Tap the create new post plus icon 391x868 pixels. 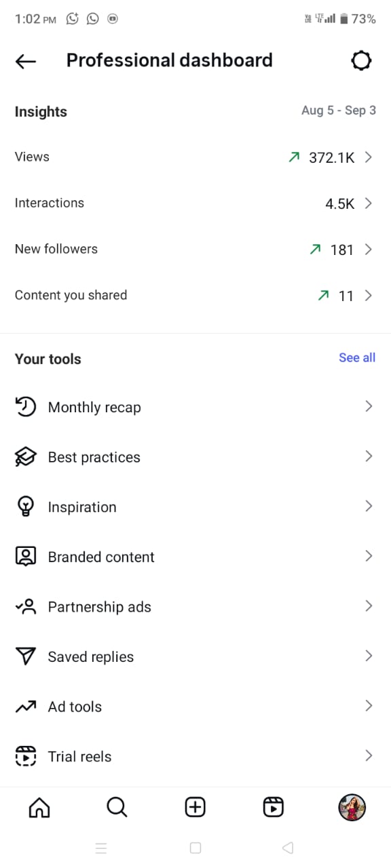point(195,807)
